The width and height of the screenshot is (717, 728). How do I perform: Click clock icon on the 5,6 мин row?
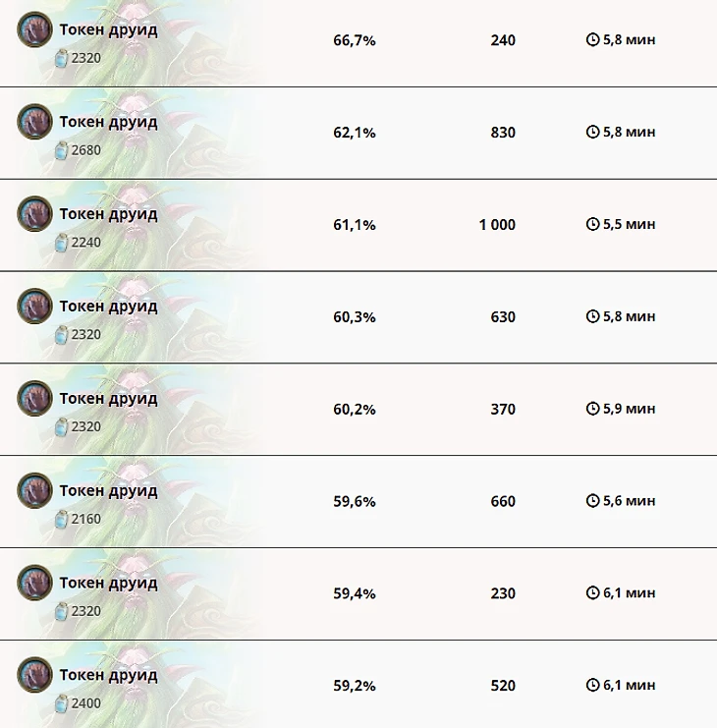point(592,500)
